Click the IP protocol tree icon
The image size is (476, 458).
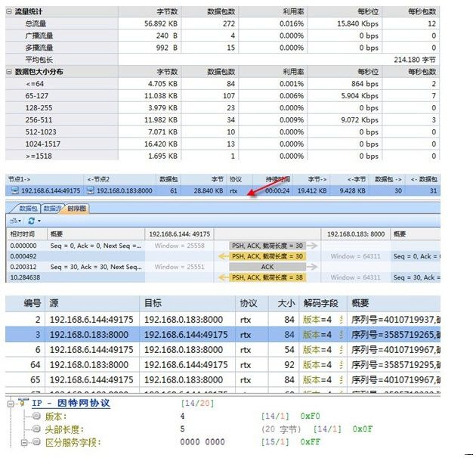[x=23, y=403]
